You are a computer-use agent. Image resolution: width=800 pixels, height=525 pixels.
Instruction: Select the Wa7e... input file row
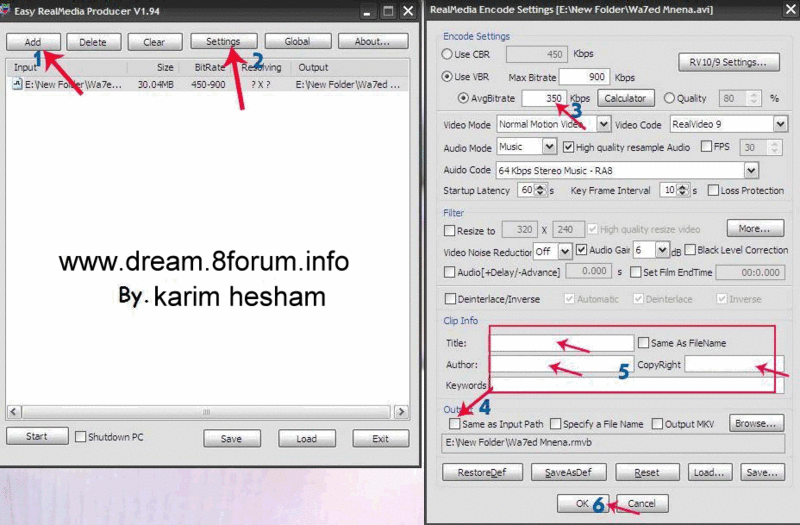(x=208, y=84)
